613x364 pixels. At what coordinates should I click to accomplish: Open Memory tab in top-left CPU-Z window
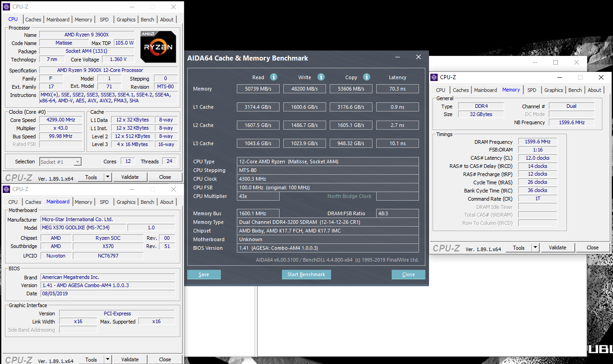coord(83,20)
